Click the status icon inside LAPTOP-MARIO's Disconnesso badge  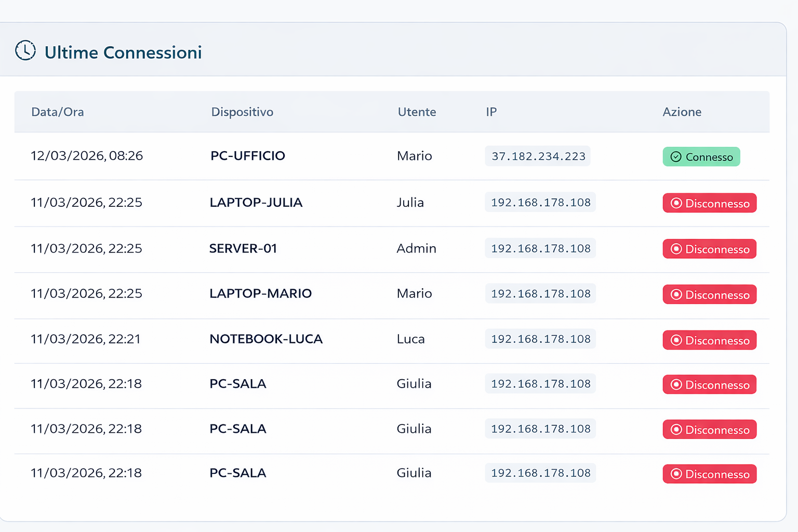(676, 295)
